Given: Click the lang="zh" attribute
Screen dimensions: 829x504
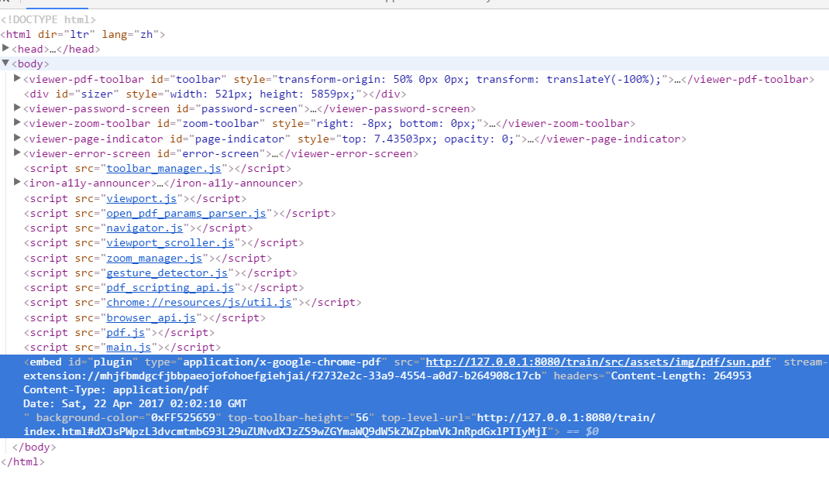Looking at the screenshot, I should point(130,34).
